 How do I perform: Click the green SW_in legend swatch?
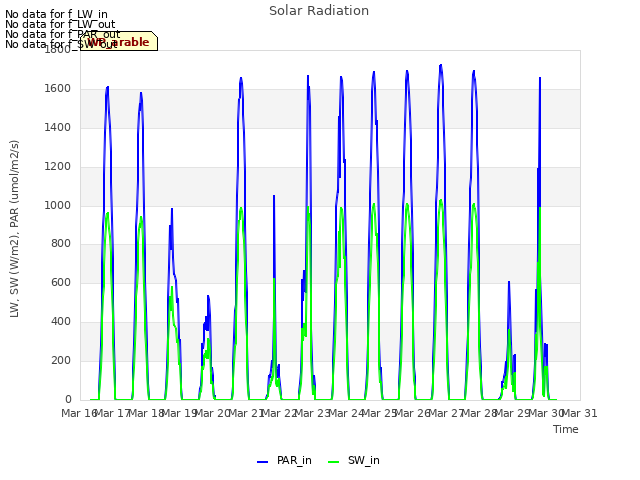[333, 462]
